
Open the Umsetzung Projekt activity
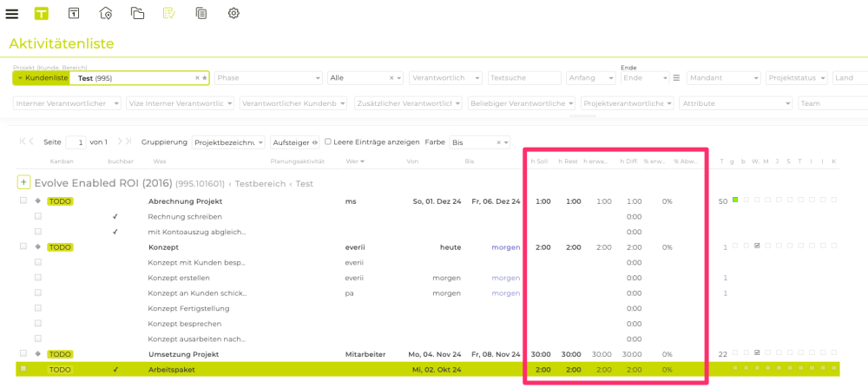coord(184,354)
